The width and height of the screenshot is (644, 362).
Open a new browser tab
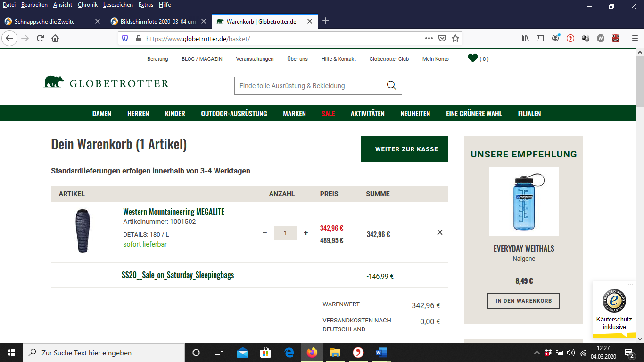coord(326,21)
